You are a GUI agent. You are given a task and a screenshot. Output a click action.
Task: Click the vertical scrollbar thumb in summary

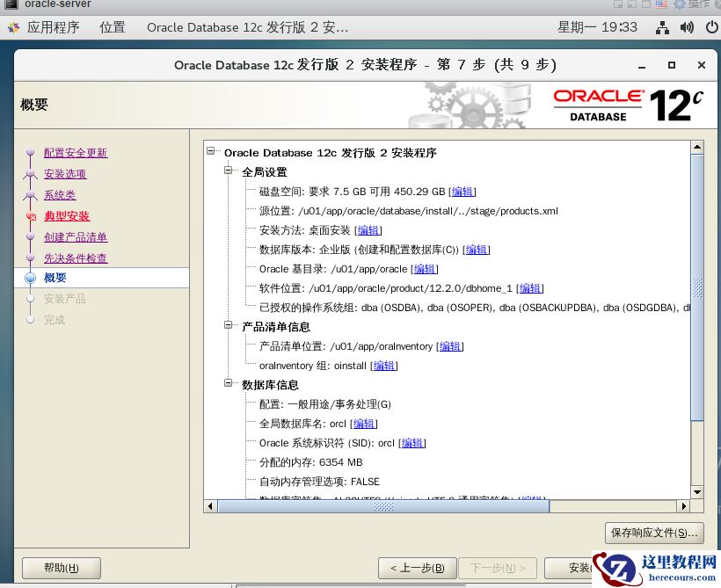[x=697, y=287]
